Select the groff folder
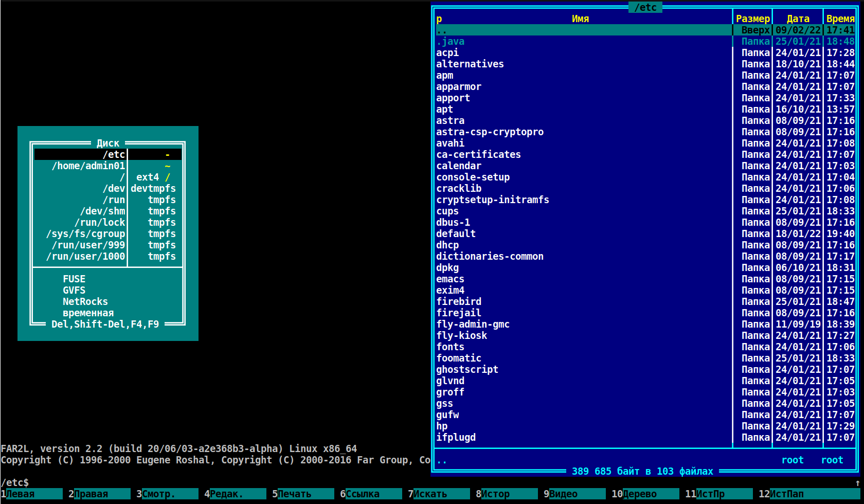864x504 pixels. (x=645, y=392)
